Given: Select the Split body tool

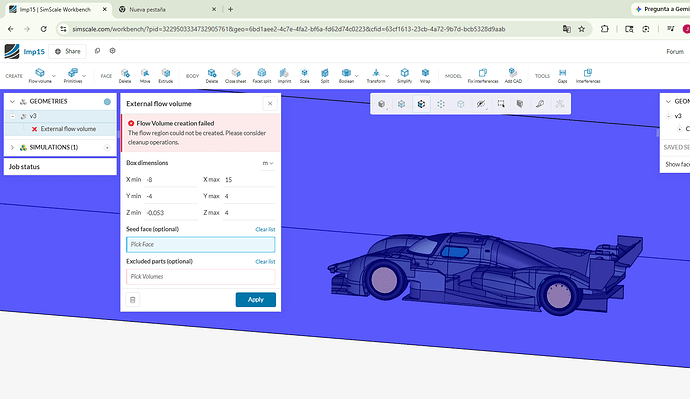Looking at the screenshot, I should [x=325, y=75].
